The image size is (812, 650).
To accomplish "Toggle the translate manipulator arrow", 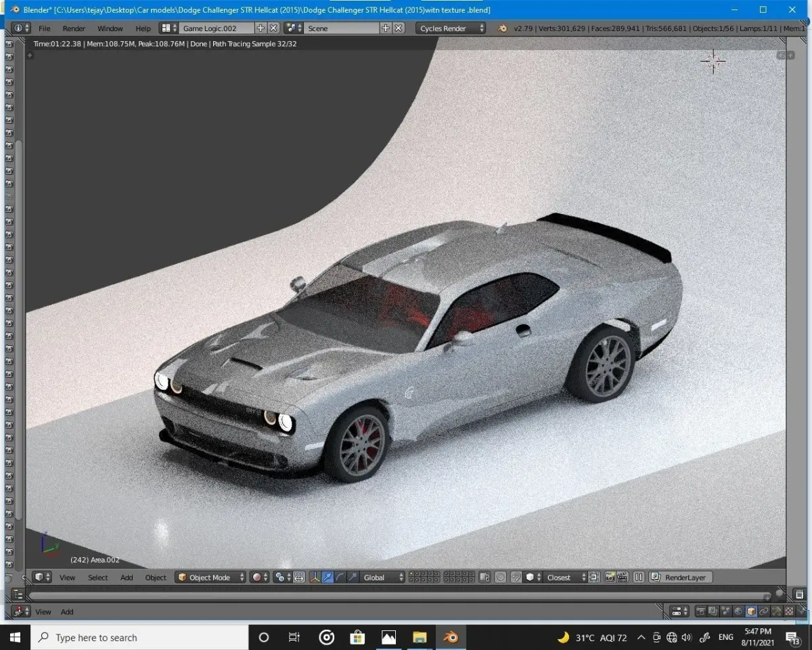I will (x=328, y=578).
